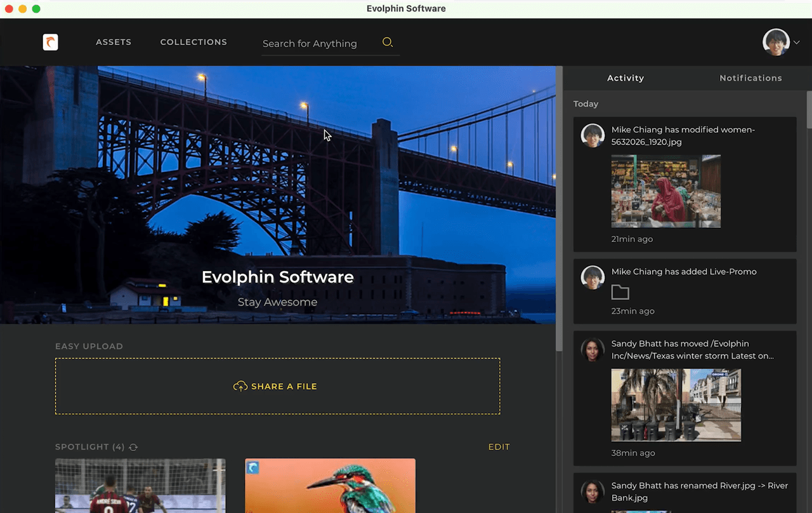812x513 pixels.
Task: Open the Texas winter storm thumbnail
Action: (676, 405)
